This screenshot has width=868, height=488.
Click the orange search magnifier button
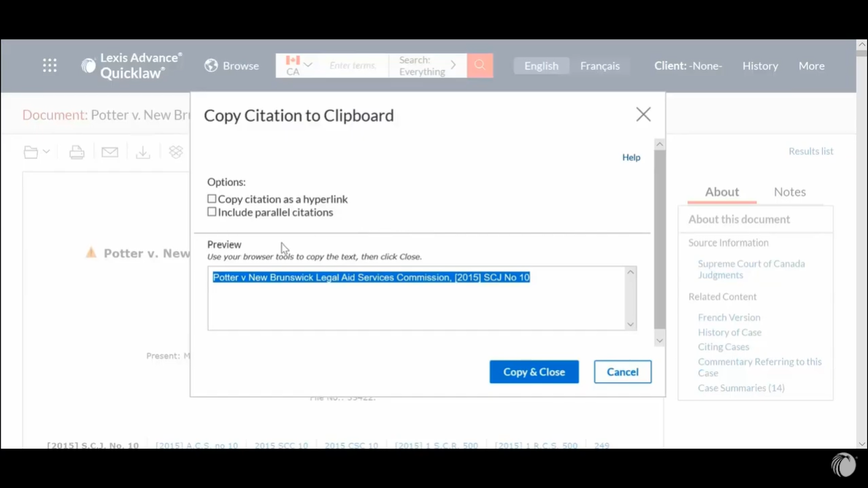pyautogui.click(x=480, y=66)
